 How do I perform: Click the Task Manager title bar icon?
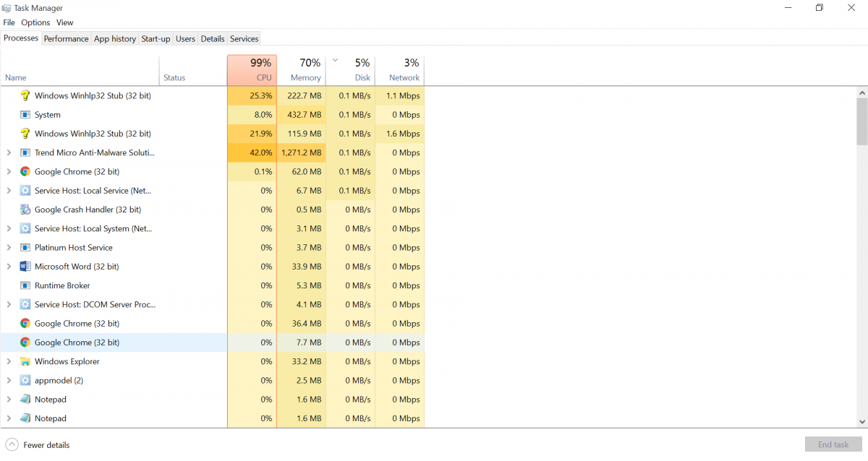pyautogui.click(x=7, y=8)
